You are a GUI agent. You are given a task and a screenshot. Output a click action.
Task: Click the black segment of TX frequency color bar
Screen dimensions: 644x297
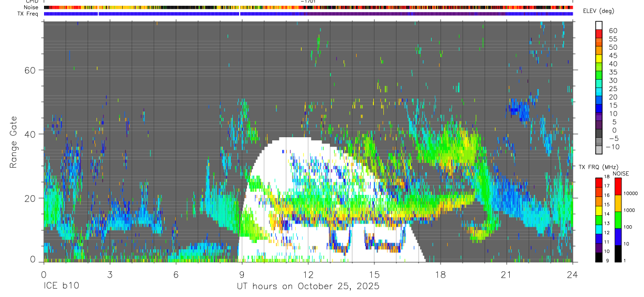598,257
